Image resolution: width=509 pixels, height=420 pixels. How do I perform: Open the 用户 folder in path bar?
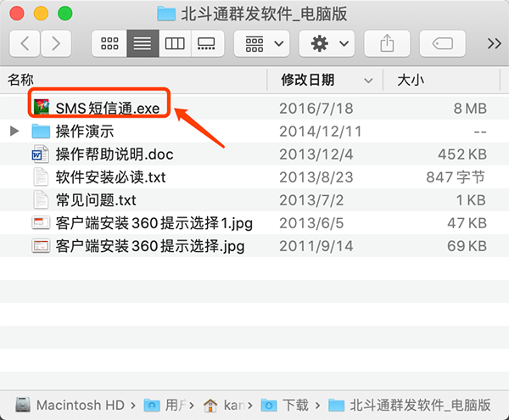click(x=165, y=405)
